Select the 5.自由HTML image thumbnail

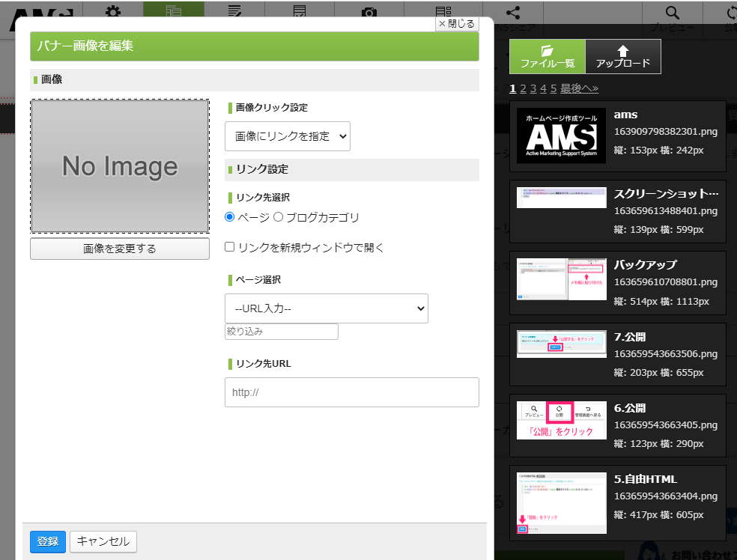(561, 503)
